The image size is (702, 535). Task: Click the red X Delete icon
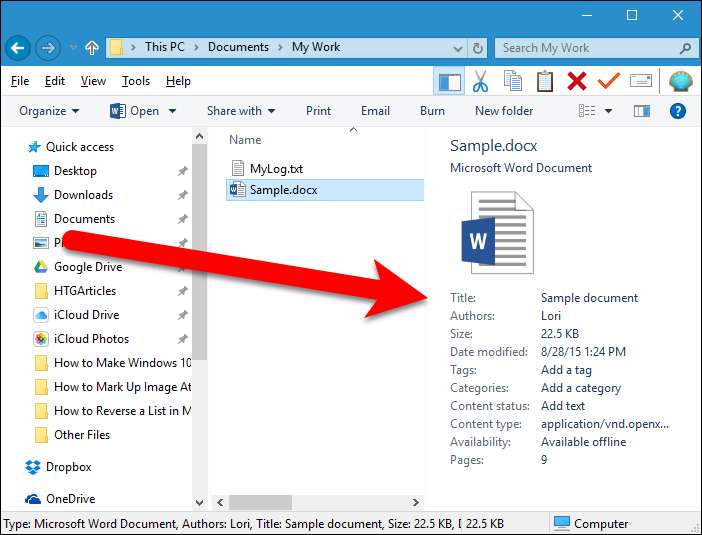point(577,81)
